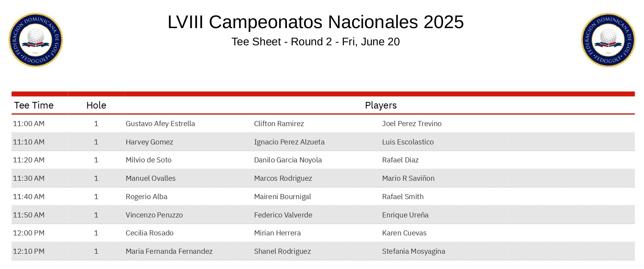Screen dimensions: 644x269
Task: Click the left FEDOGOLF federation logo
Action: pos(36,40)
